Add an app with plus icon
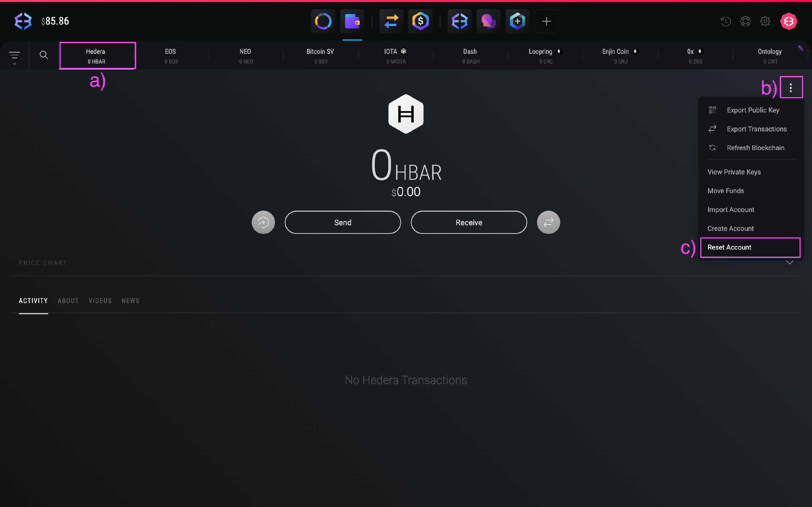The width and height of the screenshot is (812, 507). (546, 21)
